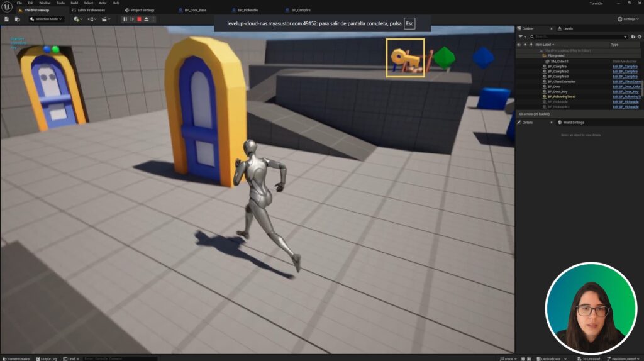Open the Edit BP_Door_Color link

coord(626,87)
